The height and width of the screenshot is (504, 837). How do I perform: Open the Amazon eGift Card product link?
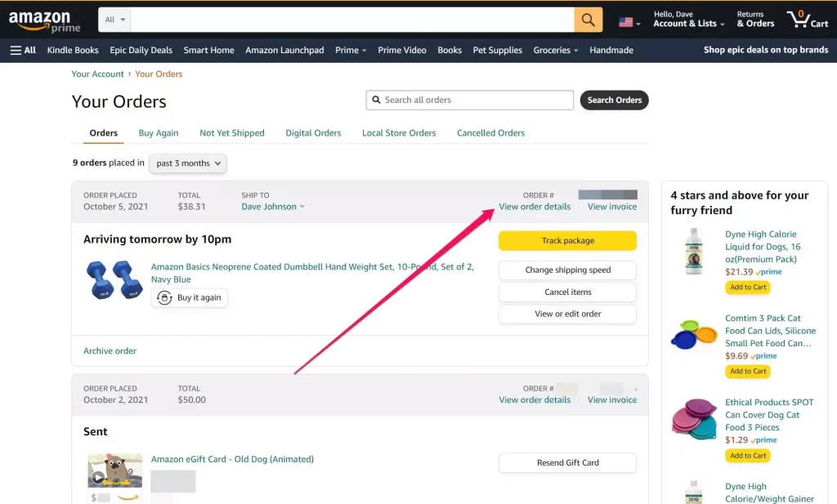(x=232, y=459)
